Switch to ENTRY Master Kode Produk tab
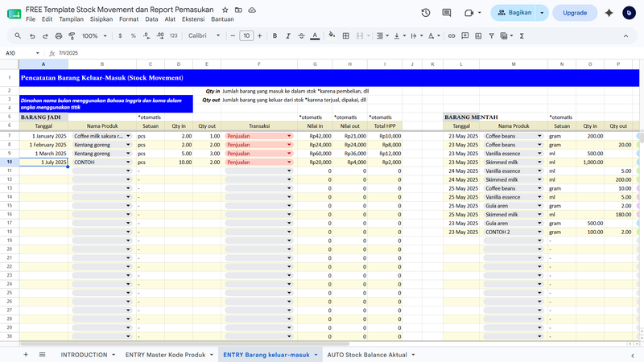Viewport: 644px width, 362px height. 165,355
